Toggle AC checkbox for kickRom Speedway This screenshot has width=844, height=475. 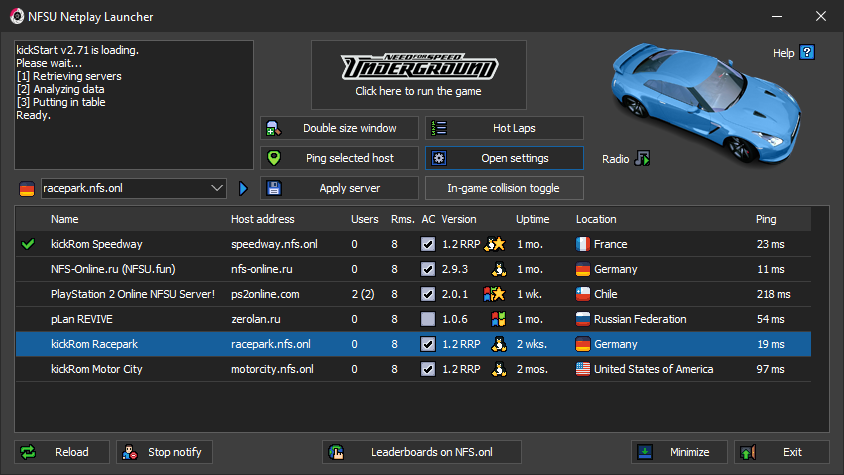tap(428, 244)
